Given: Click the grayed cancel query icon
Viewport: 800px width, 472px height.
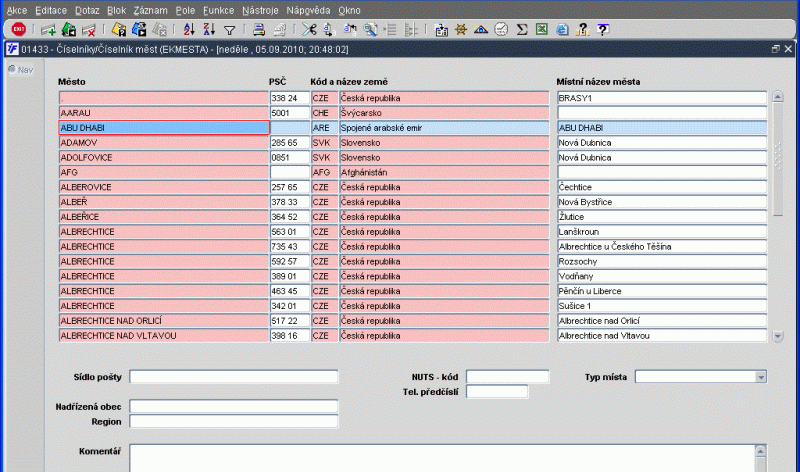Looking at the screenshot, I should tap(159, 30).
